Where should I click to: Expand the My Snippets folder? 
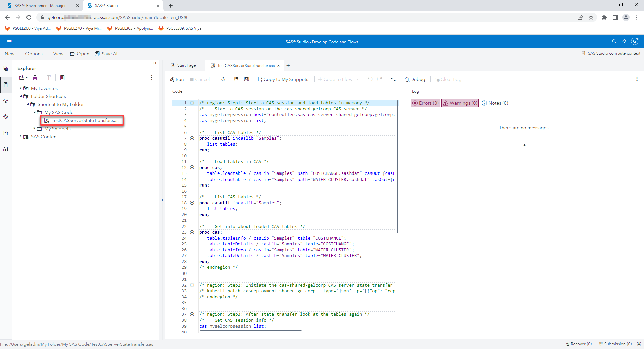point(34,128)
